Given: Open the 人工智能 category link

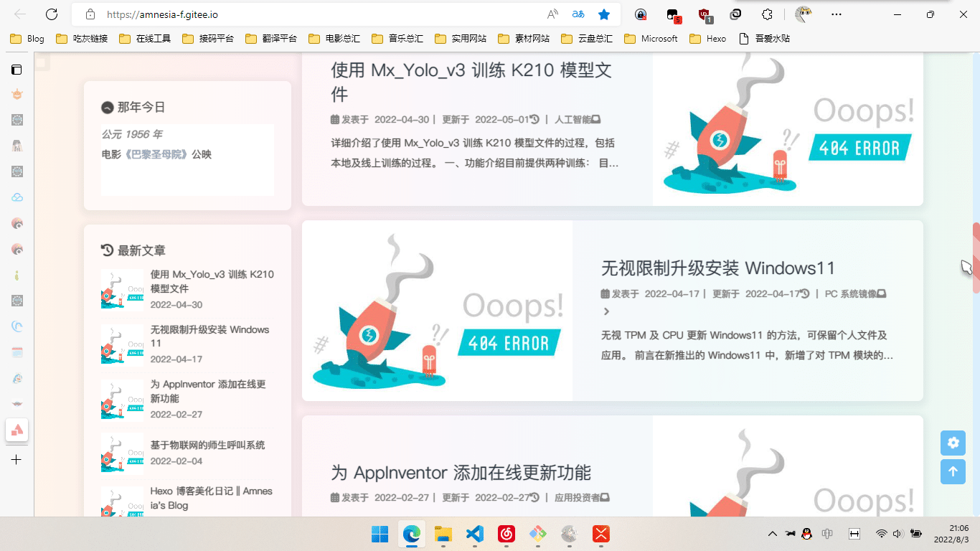Looking at the screenshot, I should click(x=574, y=119).
